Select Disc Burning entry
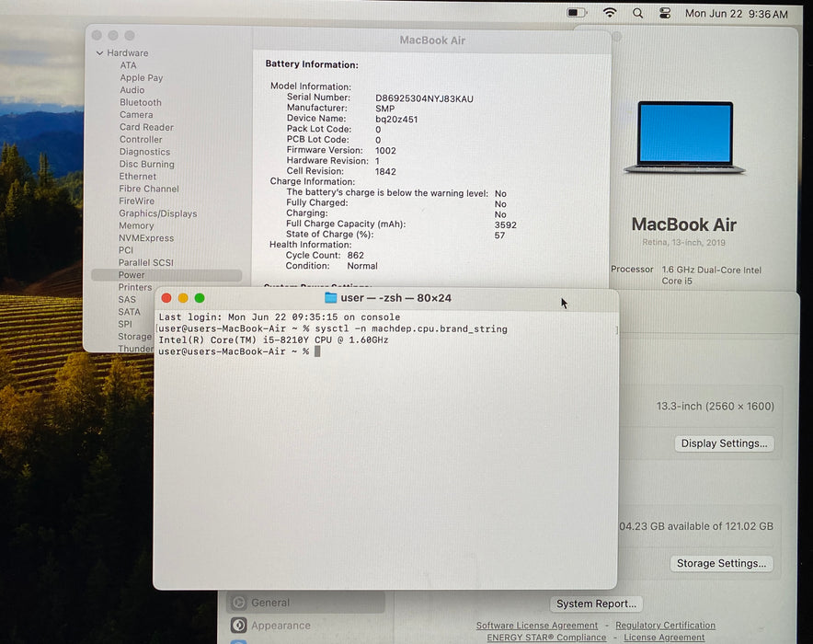The image size is (813, 644). [x=146, y=165]
